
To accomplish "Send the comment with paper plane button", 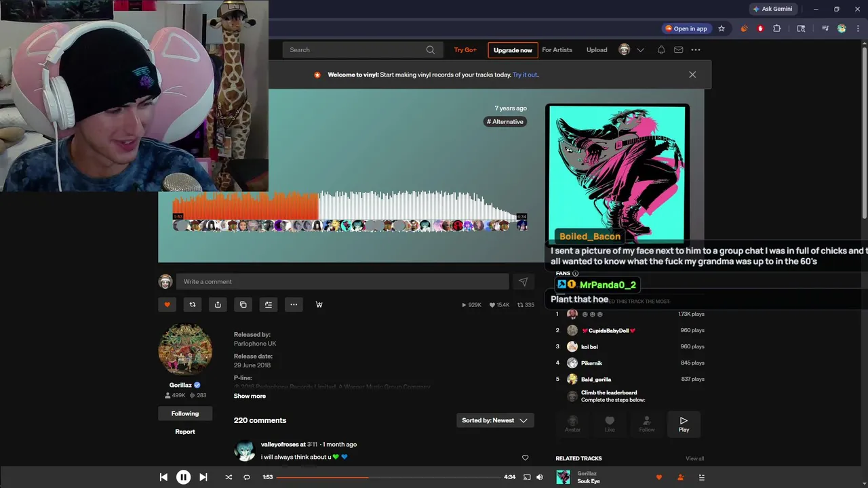I will point(523,281).
